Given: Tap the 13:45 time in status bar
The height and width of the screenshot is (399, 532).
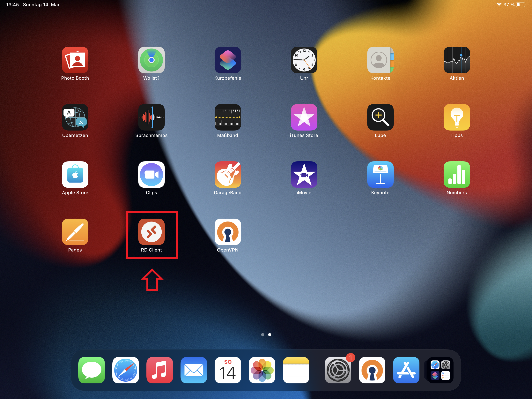Looking at the screenshot, I should 12,4.
